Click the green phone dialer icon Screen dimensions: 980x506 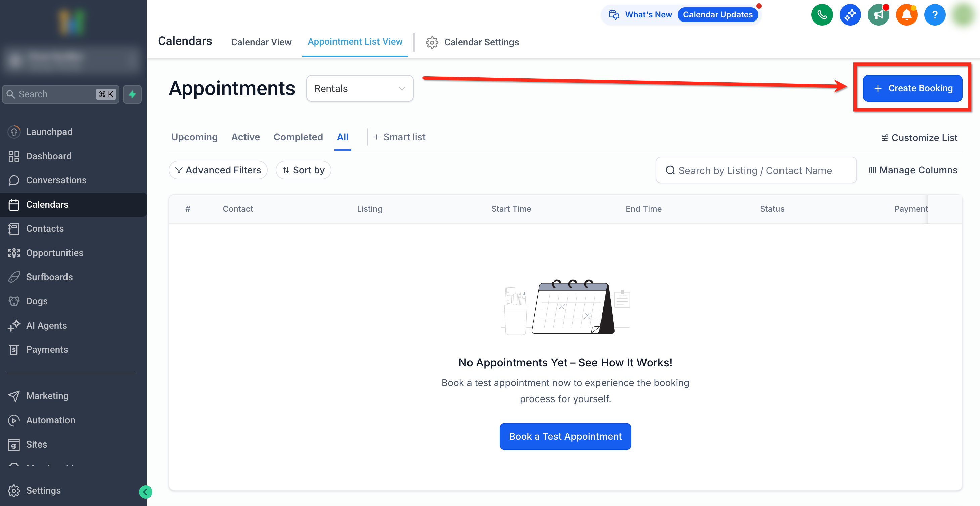click(x=822, y=15)
